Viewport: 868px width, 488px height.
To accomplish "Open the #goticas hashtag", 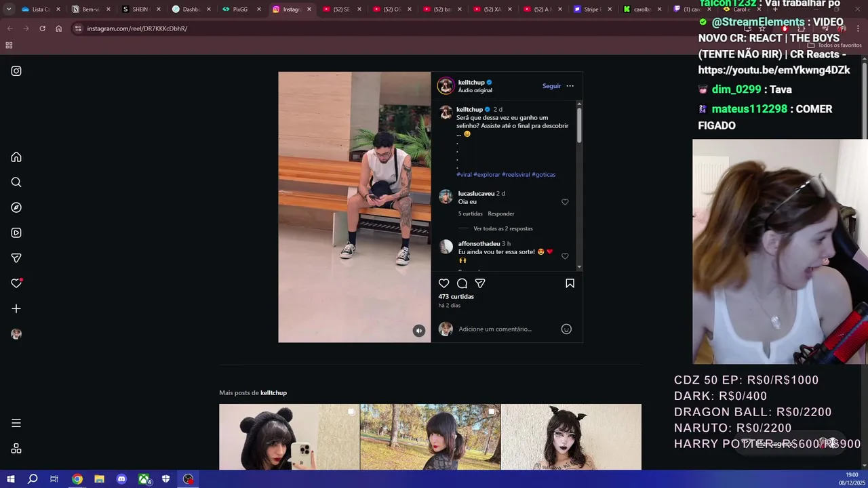I will coord(544,174).
